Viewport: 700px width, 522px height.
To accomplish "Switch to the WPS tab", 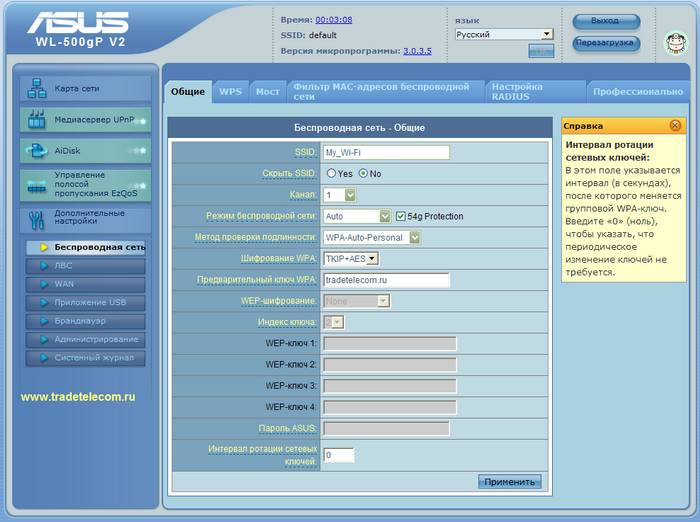I will [x=230, y=91].
